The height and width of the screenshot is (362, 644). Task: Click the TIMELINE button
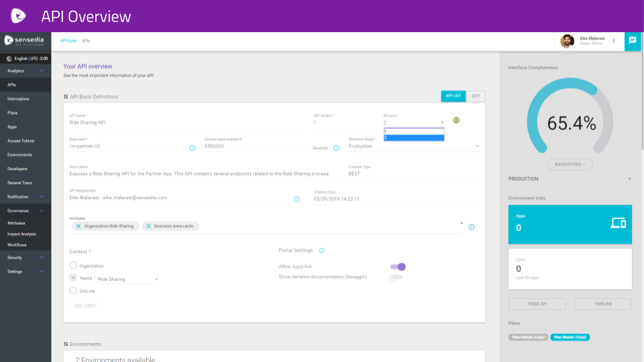(x=603, y=304)
